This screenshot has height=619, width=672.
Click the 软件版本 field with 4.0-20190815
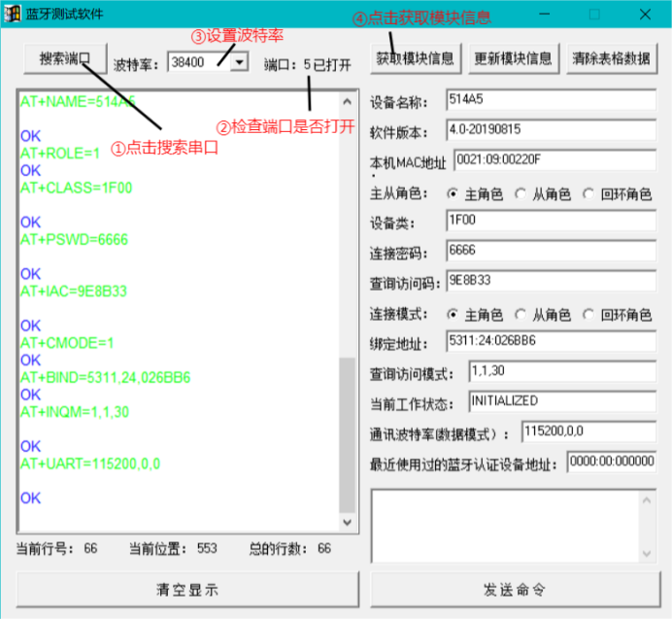[552, 130]
